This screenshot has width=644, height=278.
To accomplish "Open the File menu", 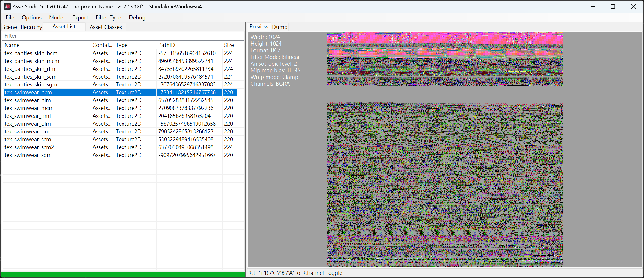I will tap(10, 17).
